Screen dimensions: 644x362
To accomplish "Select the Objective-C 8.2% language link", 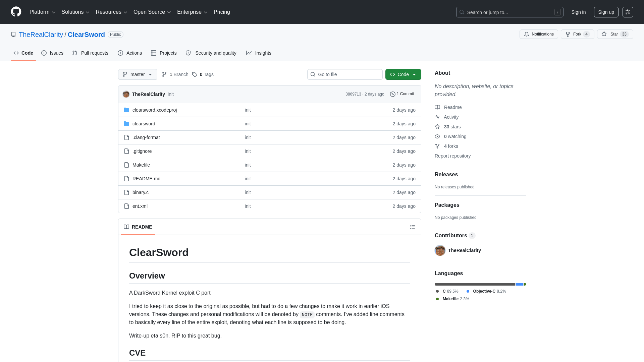I will pyautogui.click(x=486, y=291).
